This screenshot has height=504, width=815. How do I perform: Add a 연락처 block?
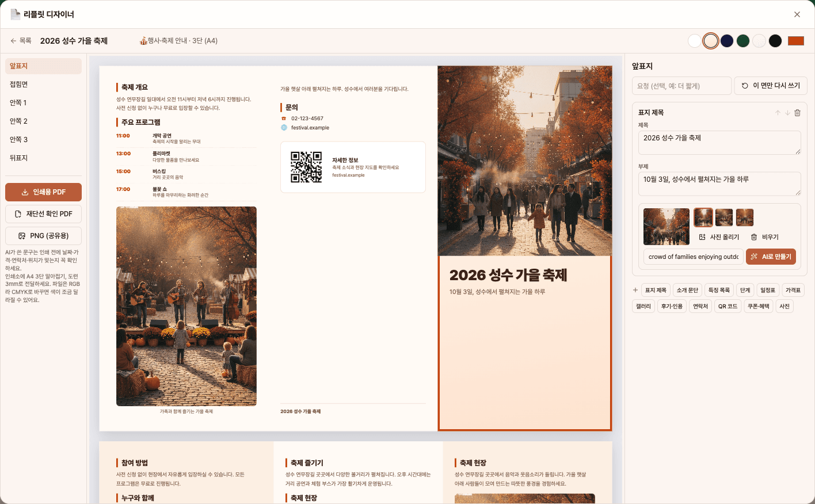point(700,306)
